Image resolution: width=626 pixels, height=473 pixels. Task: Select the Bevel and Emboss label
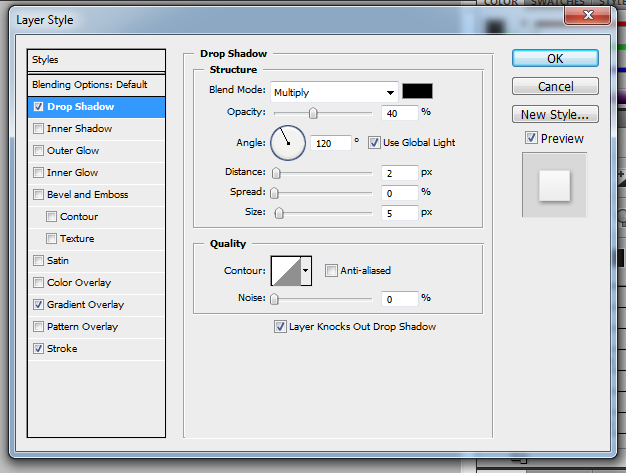[87, 194]
